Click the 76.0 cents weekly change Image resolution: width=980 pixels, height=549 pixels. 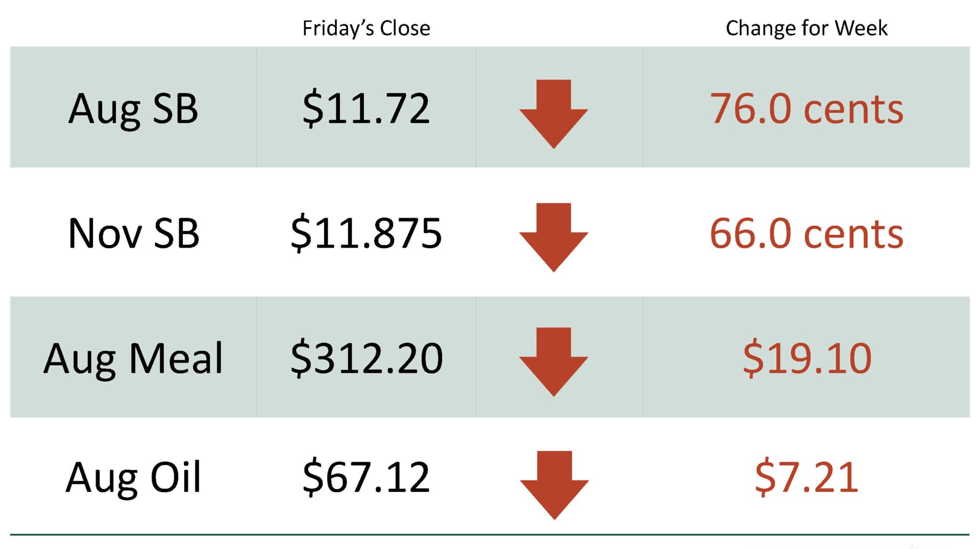(806, 109)
